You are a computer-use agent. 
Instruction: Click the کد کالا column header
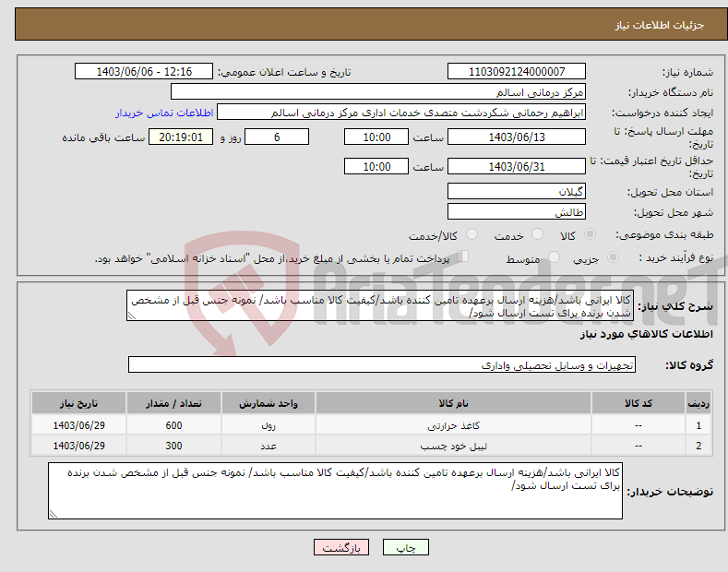[x=638, y=403]
